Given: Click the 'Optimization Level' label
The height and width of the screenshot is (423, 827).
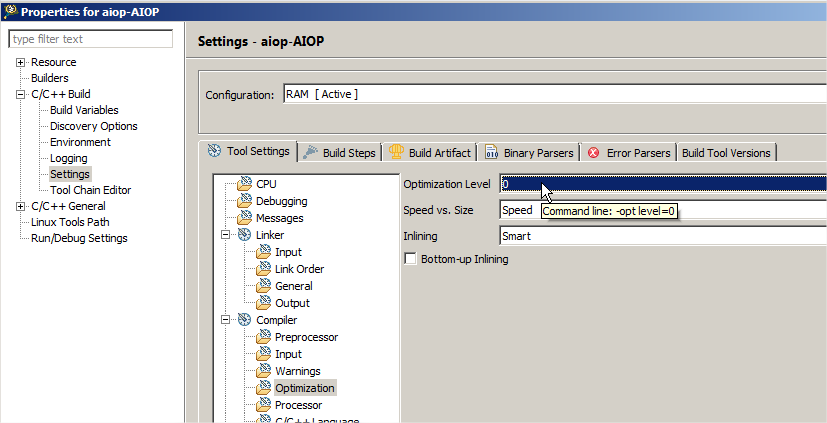Looking at the screenshot, I should (x=447, y=184).
